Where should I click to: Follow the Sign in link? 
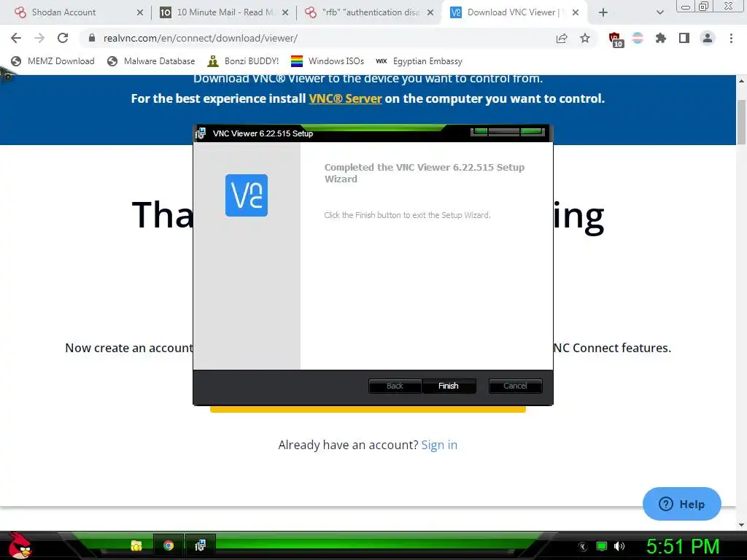coord(439,445)
